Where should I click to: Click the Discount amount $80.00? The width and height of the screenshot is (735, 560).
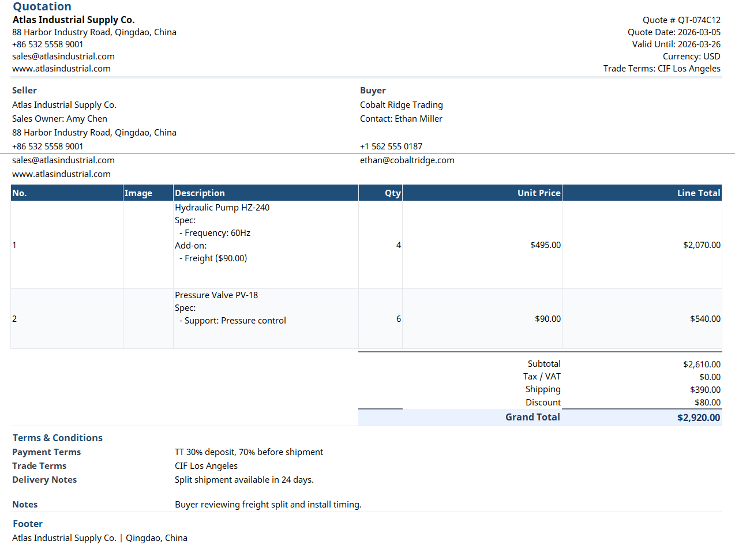707,403
